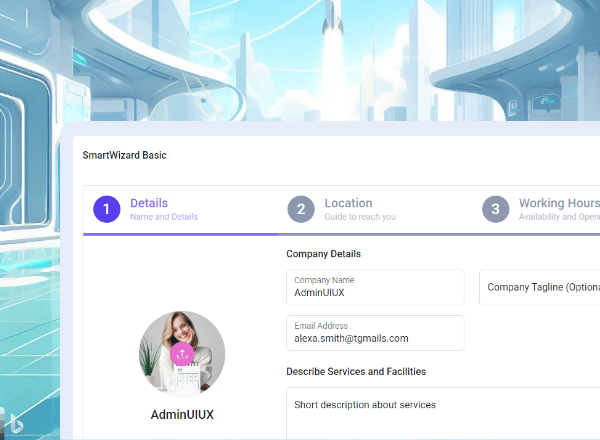Click the step 1 number circle
Image resolution: width=600 pixels, height=440 pixels.
[107, 209]
